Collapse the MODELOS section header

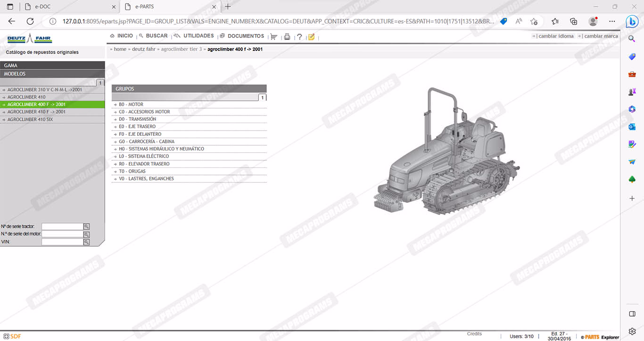coord(52,74)
